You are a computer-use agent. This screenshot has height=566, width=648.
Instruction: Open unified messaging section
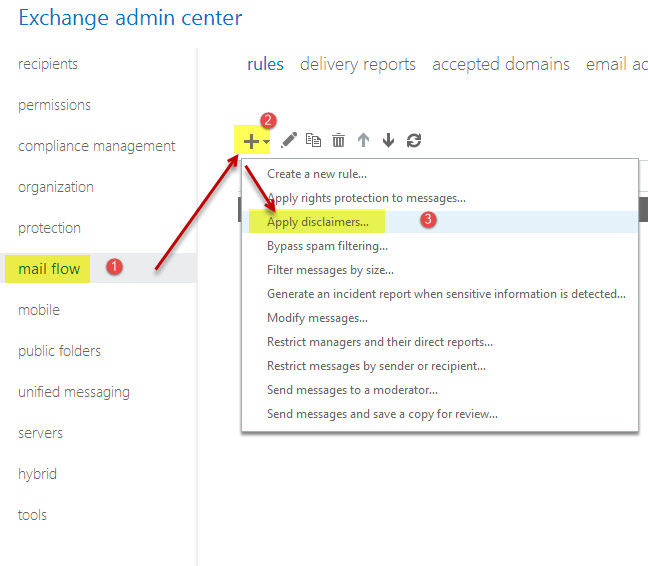(x=74, y=392)
